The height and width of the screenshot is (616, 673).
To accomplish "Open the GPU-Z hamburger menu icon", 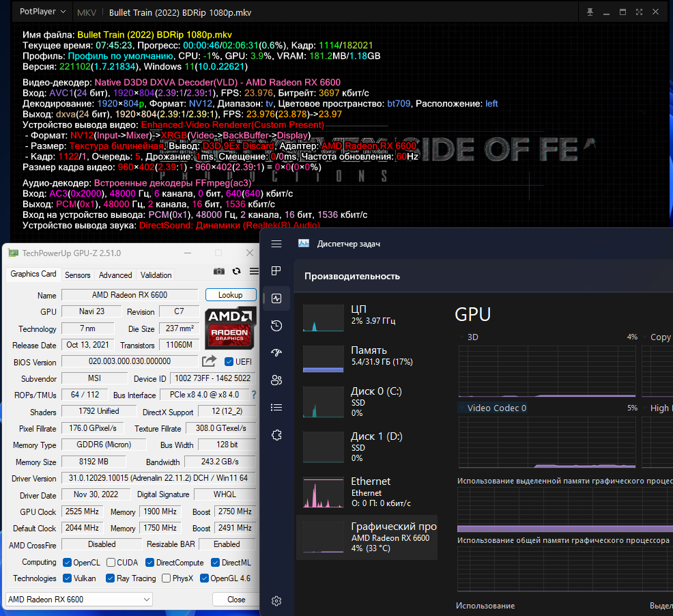I will [x=254, y=271].
